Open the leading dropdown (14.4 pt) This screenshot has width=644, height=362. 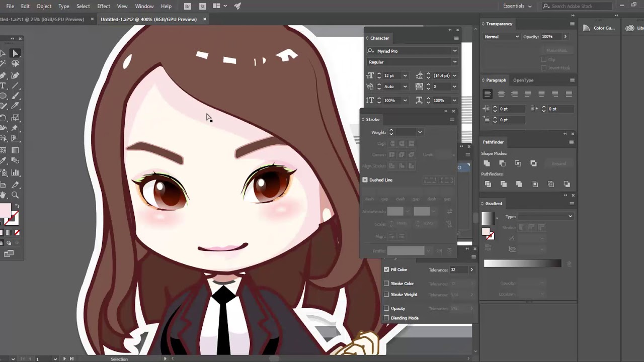pos(454,75)
